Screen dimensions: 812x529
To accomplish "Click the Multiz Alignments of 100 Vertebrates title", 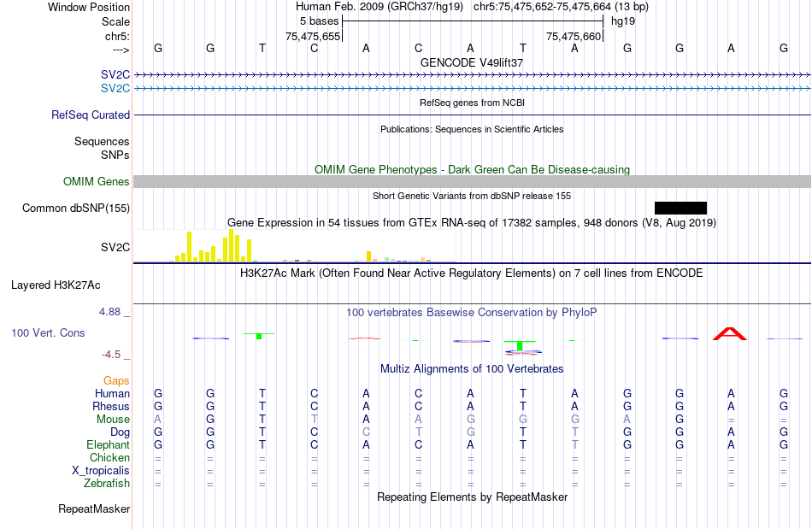I will click(472, 368).
